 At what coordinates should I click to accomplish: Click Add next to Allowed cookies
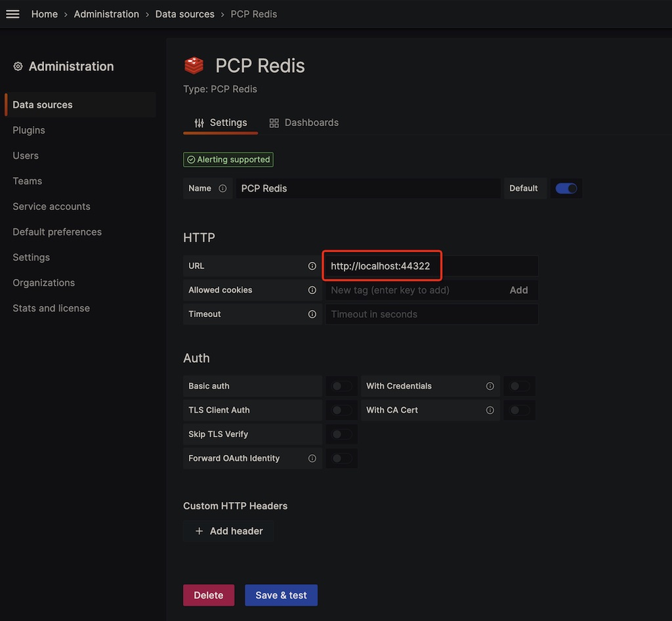pos(518,290)
